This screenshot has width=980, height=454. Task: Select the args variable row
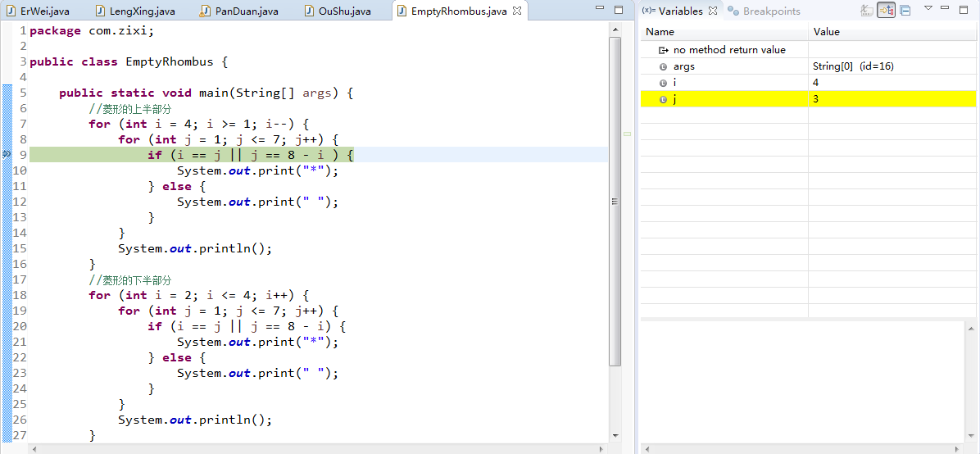[x=808, y=66]
